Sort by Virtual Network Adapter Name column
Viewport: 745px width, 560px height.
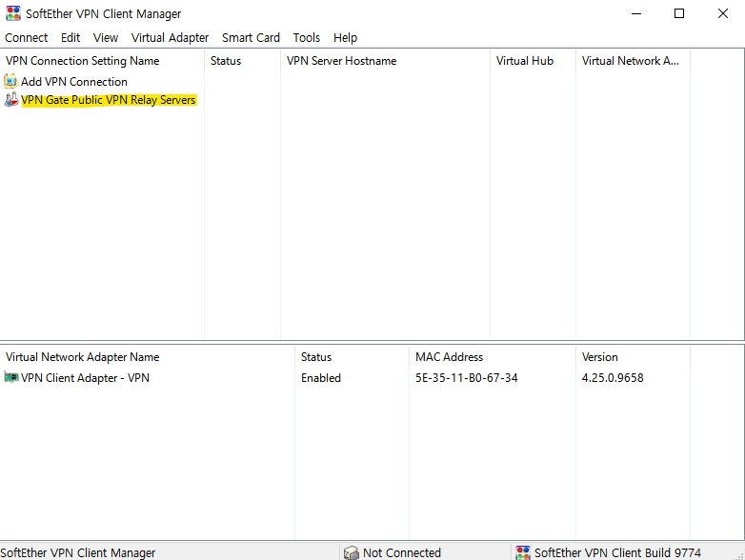tap(148, 357)
